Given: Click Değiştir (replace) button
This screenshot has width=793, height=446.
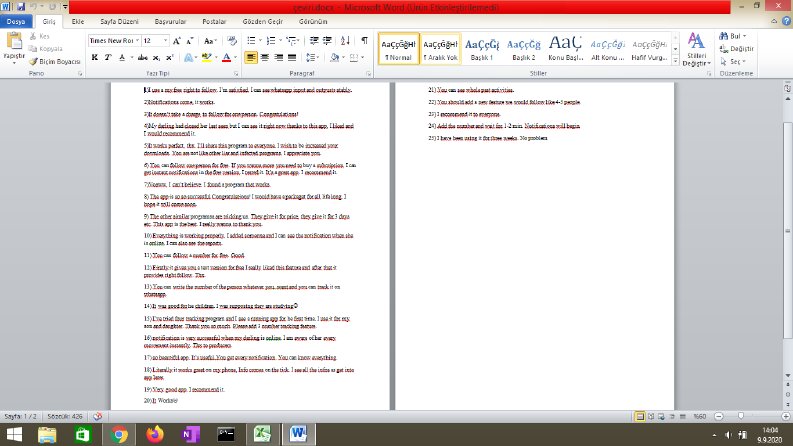Looking at the screenshot, I should pos(737,49).
